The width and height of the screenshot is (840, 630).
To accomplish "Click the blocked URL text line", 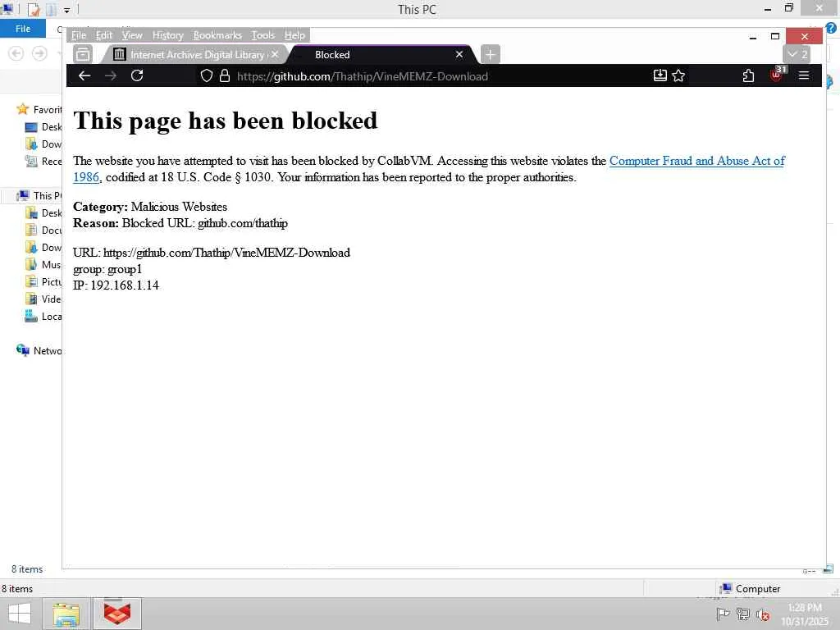I will click(x=212, y=253).
